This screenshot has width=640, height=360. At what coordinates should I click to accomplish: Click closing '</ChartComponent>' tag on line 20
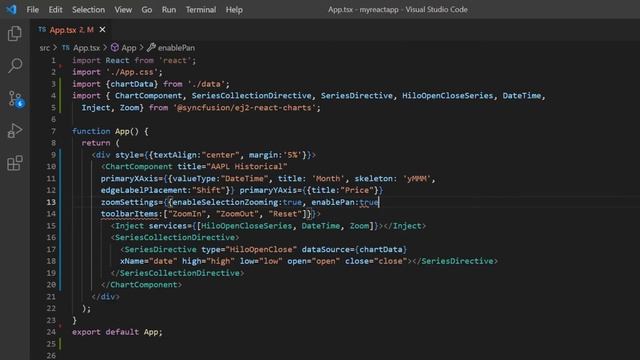pyautogui.click(x=141, y=285)
